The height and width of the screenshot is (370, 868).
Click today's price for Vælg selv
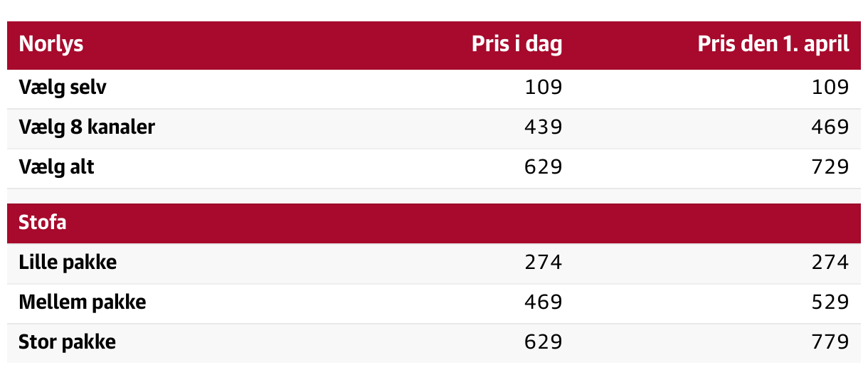[x=544, y=88]
